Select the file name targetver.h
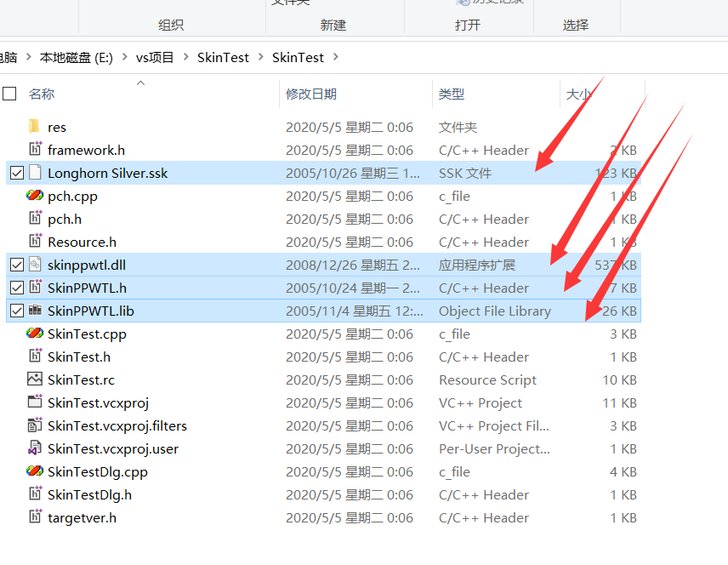Image resolution: width=728 pixels, height=565 pixels. click(82, 518)
